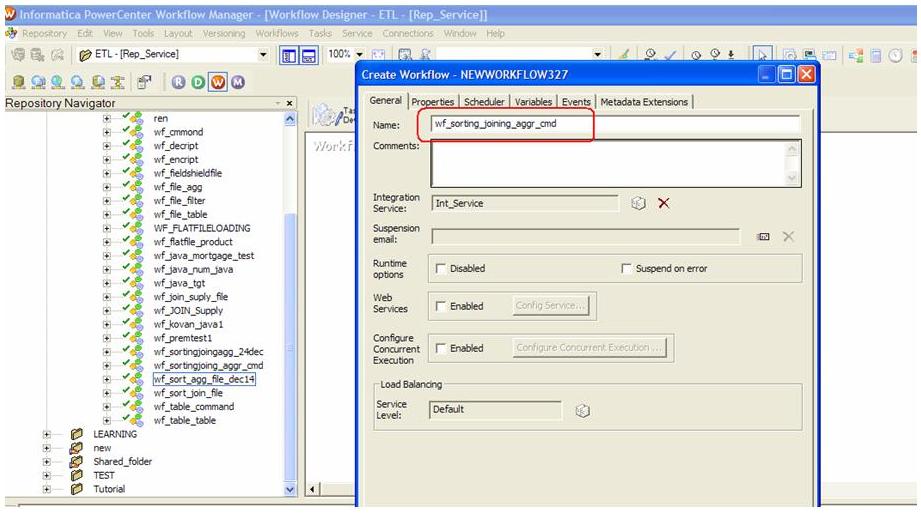Open the Repository menu

point(44,33)
